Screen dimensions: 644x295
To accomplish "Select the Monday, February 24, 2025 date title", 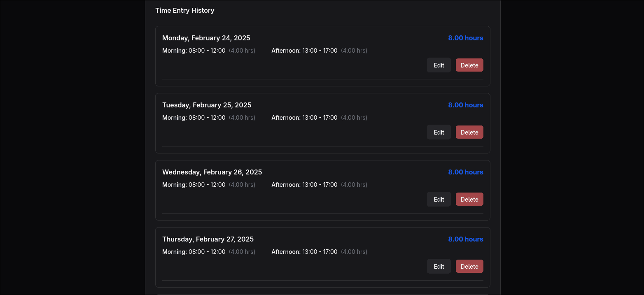I will [206, 38].
